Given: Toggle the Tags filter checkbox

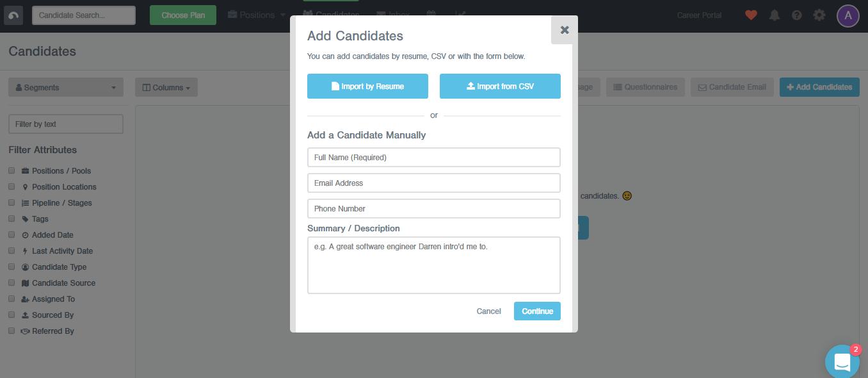Looking at the screenshot, I should (12, 219).
